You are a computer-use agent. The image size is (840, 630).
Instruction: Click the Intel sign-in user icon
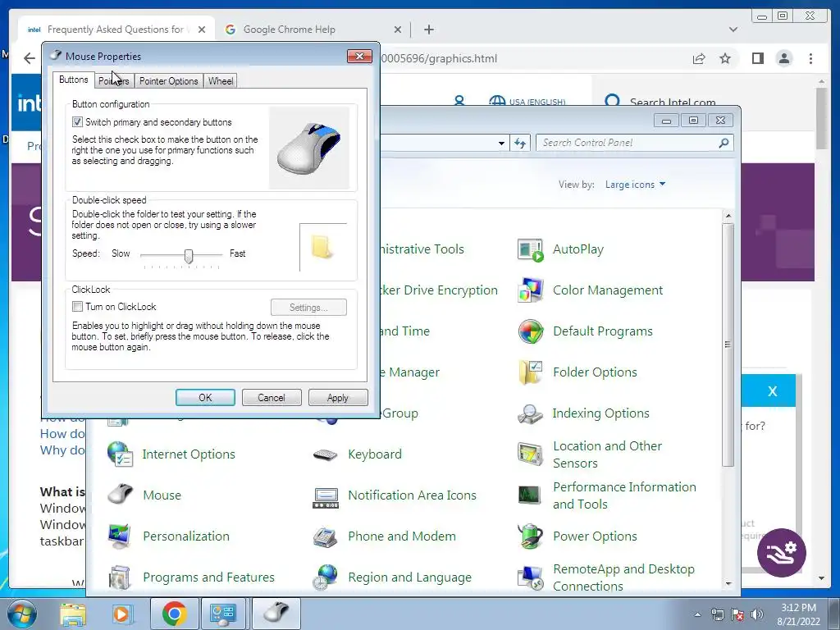(x=459, y=101)
